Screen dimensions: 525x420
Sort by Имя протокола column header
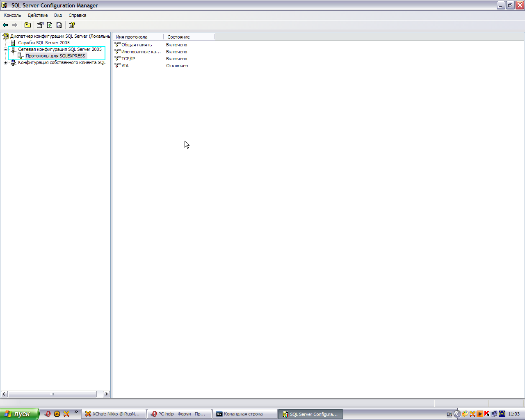138,37
